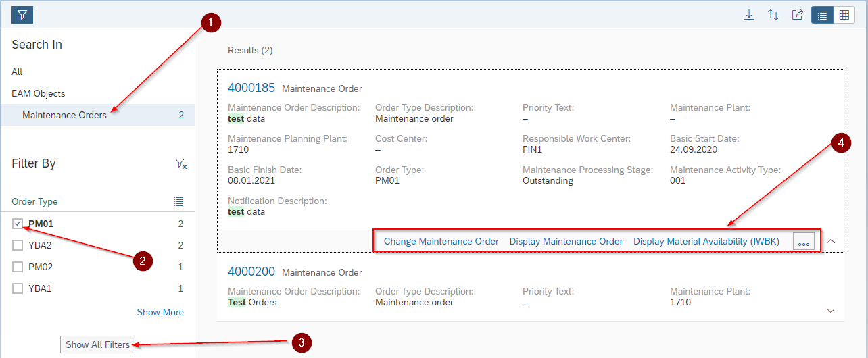Switch to table grid view

point(844,15)
